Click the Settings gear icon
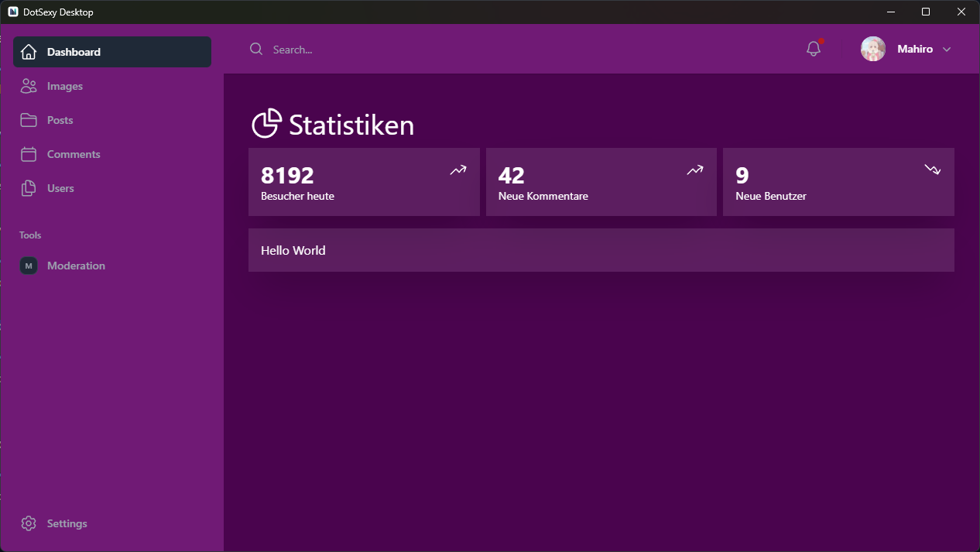The width and height of the screenshot is (980, 552). [x=29, y=523]
